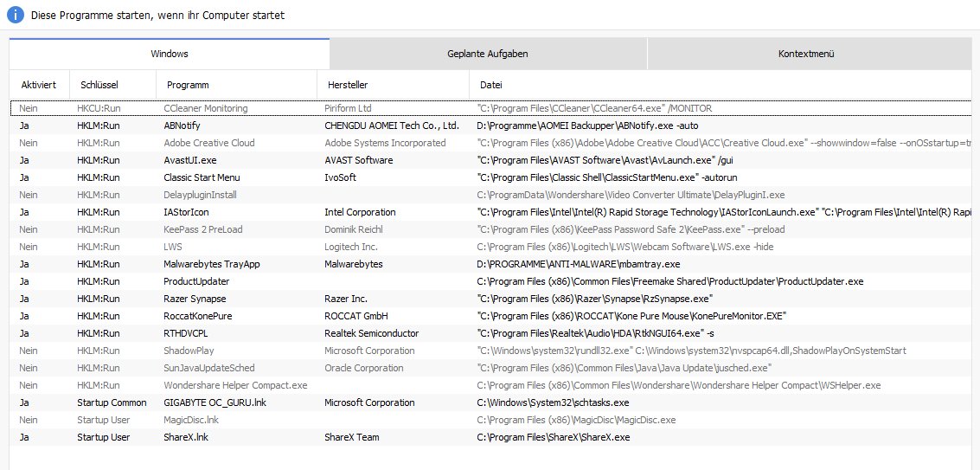980x470 pixels.
Task: Click the jusched.exe file path
Action: 624,368
